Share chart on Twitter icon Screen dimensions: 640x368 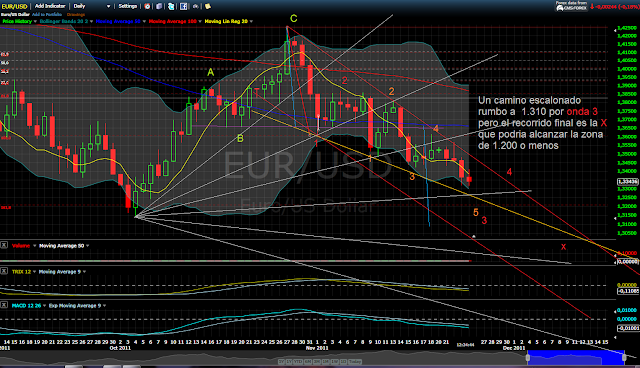pyautogui.click(x=171, y=6)
